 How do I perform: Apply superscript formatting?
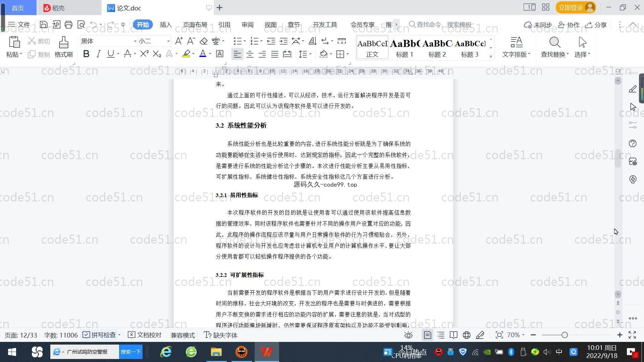[144, 54]
